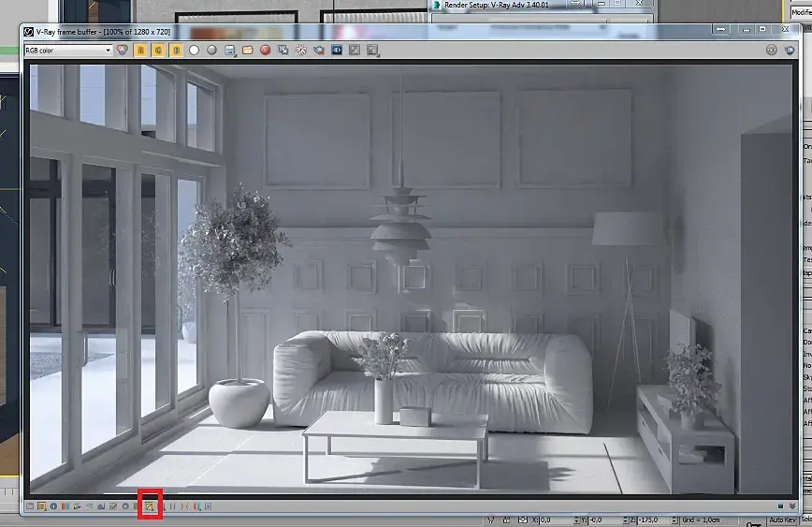The width and height of the screenshot is (812, 527).
Task: Click the Auto Key button
Action: click(x=782, y=520)
